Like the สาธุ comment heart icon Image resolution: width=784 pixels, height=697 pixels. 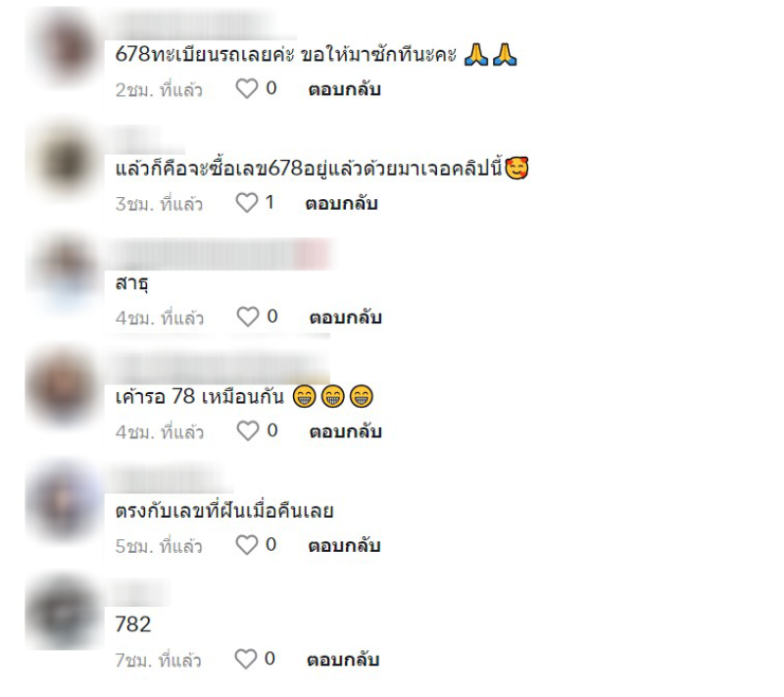(248, 317)
